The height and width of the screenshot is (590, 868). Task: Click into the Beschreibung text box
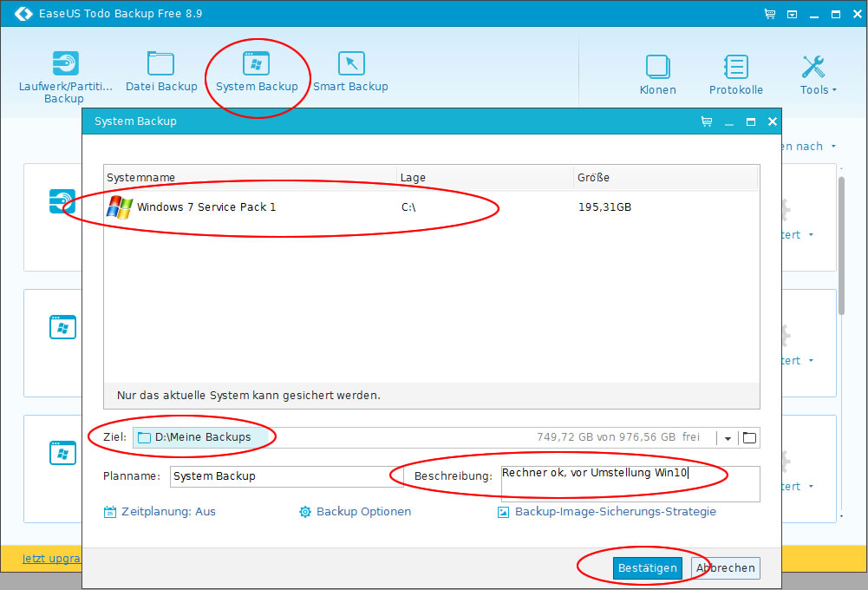coord(630,483)
